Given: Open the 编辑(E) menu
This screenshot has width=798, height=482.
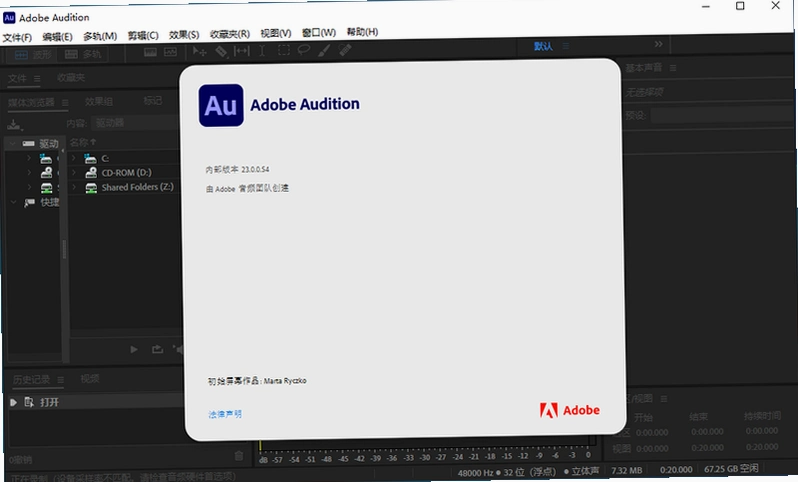Looking at the screenshot, I should (57, 37).
